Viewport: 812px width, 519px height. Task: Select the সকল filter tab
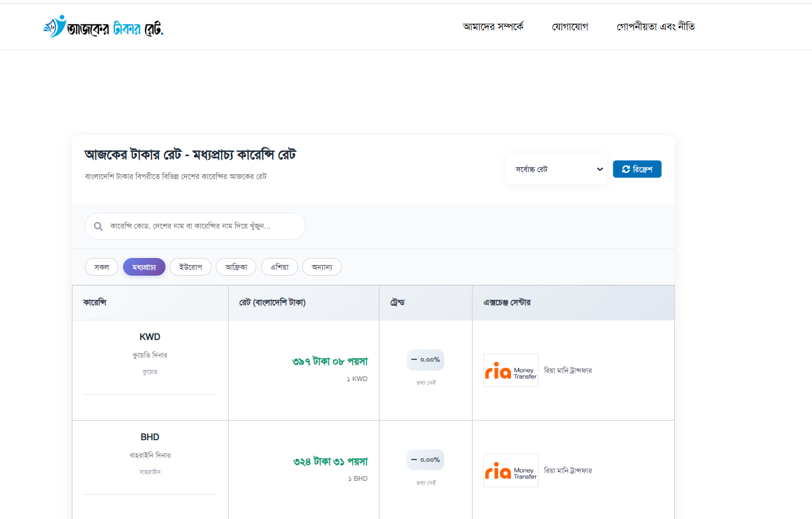pyautogui.click(x=101, y=267)
